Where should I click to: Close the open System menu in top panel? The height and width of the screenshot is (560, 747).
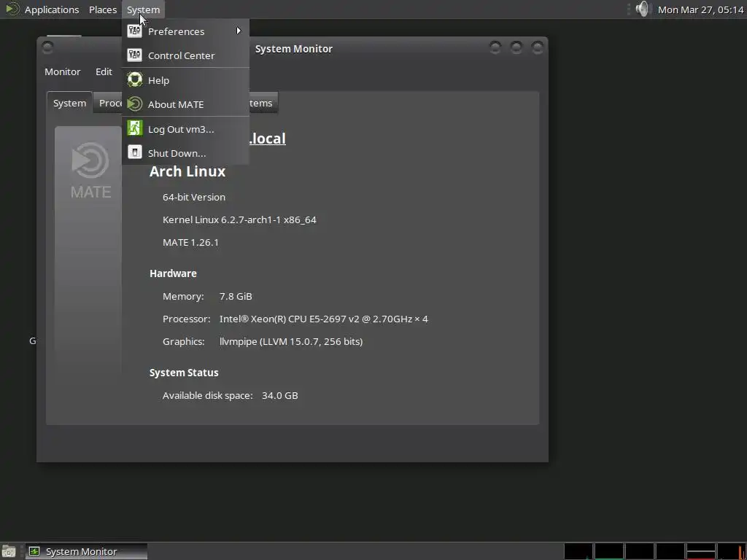tap(143, 9)
